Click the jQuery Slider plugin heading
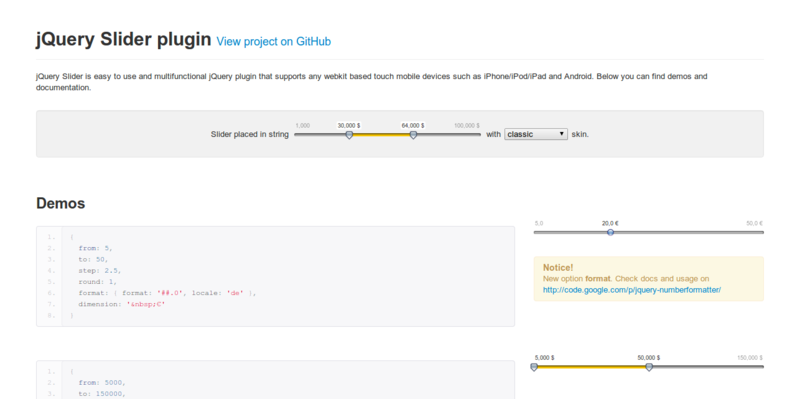 click(x=123, y=39)
